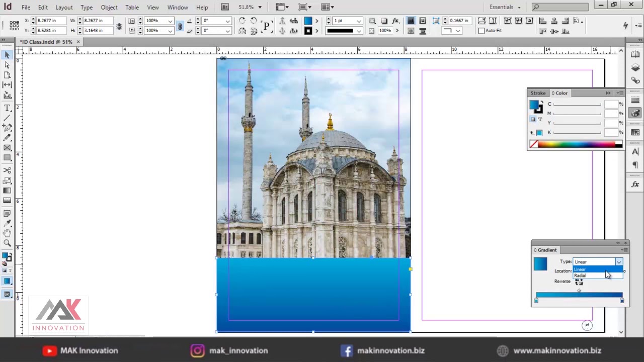The image size is (644, 362).
Task: Select the Zoom tool
Action: pyautogui.click(x=7, y=243)
